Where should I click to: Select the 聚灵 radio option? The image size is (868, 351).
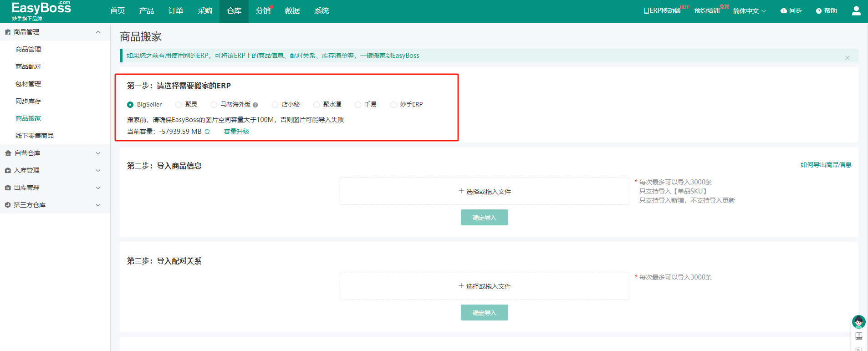point(179,105)
